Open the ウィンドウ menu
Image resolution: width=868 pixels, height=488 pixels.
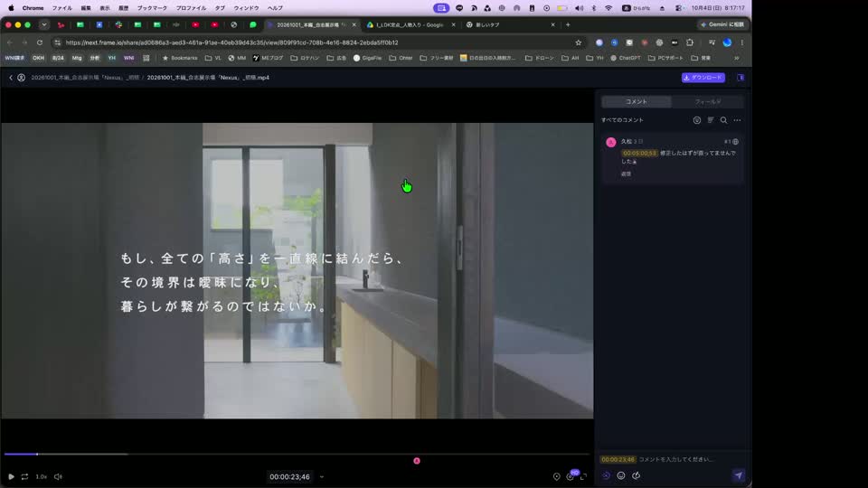pyautogui.click(x=246, y=8)
